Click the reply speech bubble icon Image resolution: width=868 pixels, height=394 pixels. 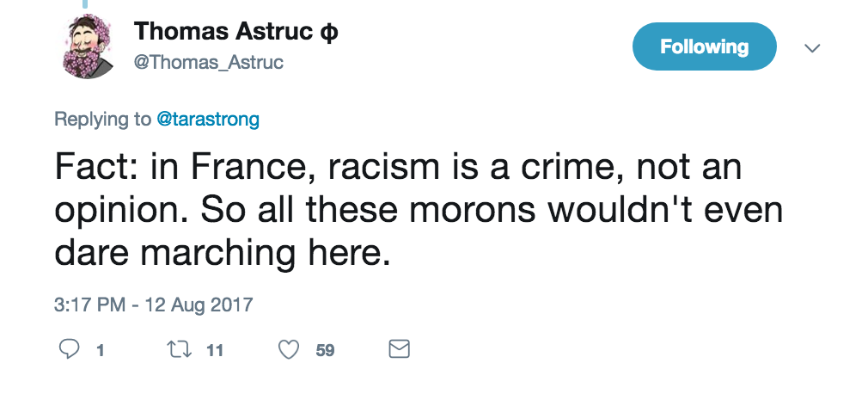69,349
